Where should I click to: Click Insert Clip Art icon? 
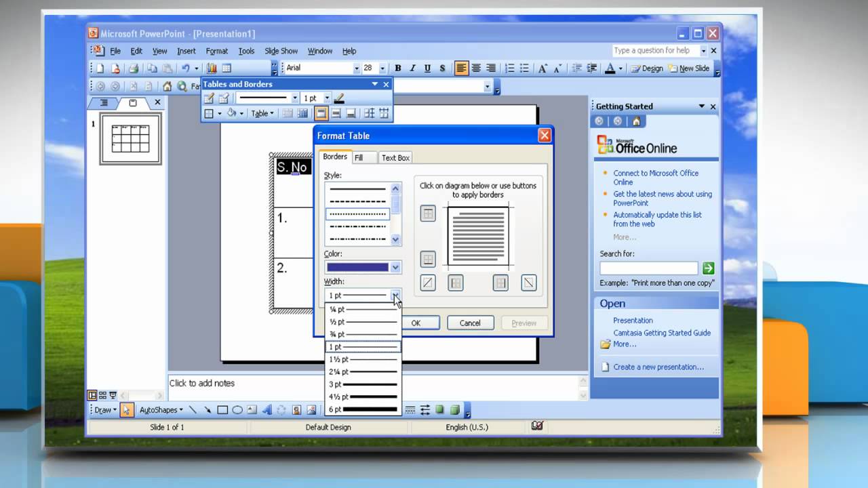pyautogui.click(x=297, y=410)
